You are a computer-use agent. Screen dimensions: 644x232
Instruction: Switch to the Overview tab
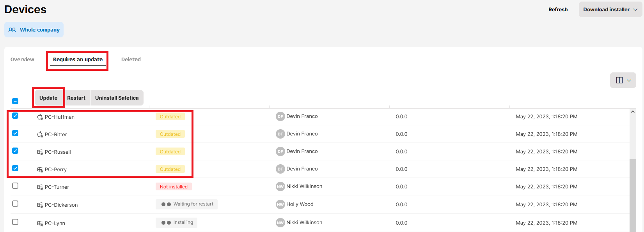click(22, 59)
